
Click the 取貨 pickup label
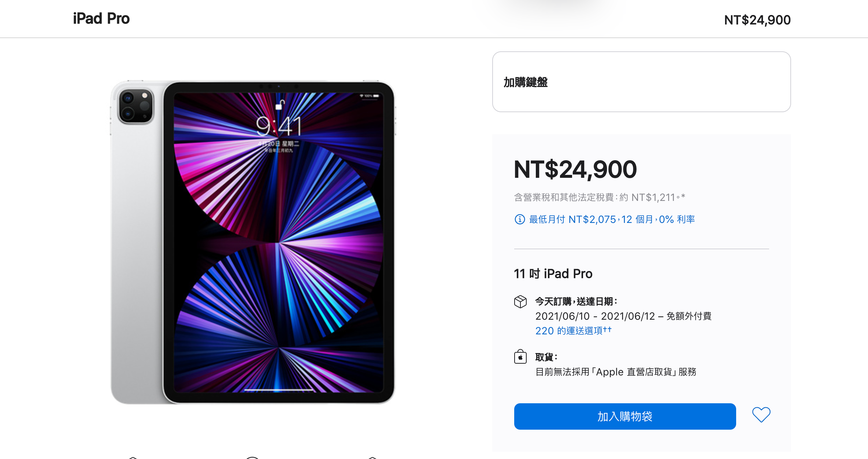[x=546, y=357]
